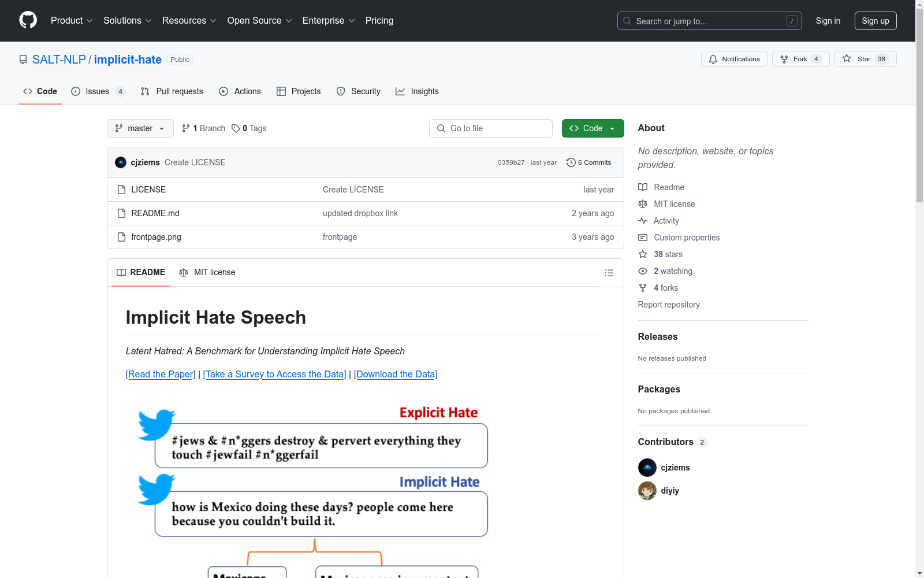Click the file icon next to LICENSE
924x578 pixels.
121,190
